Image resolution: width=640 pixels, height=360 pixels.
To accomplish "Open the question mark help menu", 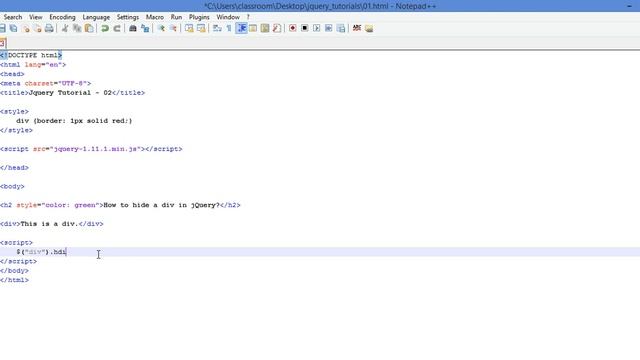I will pyautogui.click(x=248, y=17).
